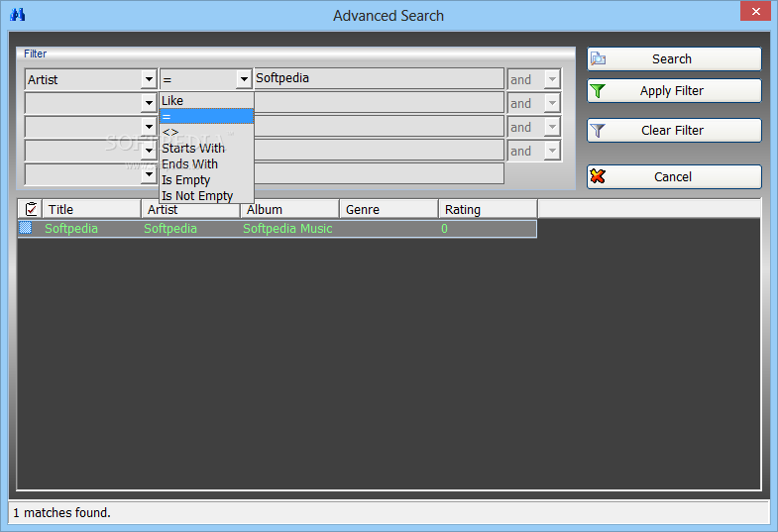
Task: Select the checkbox of the Softpedia result row
Action: click(26, 228)
